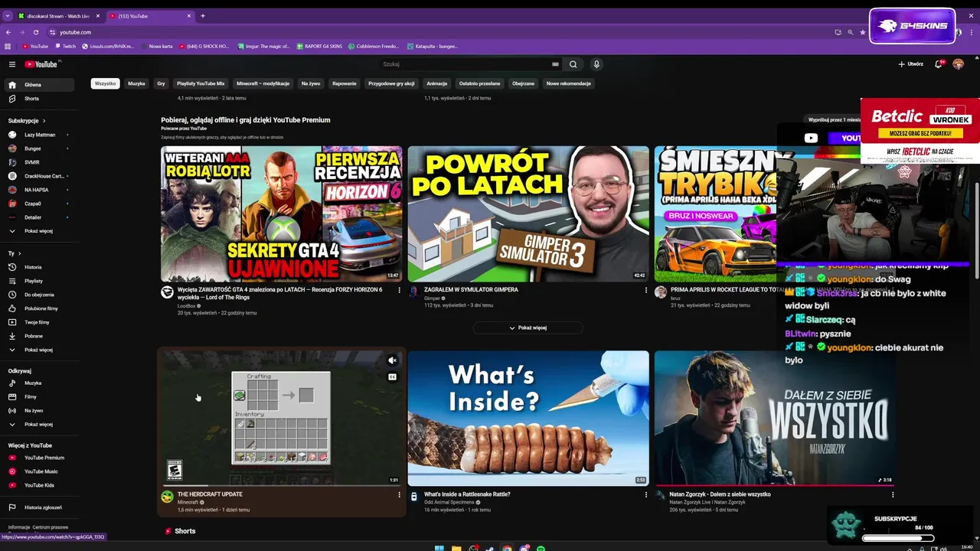Open YouTube Kids in sidebar
The width and height of the screenshot is (980, 551).
pos(40,485)
